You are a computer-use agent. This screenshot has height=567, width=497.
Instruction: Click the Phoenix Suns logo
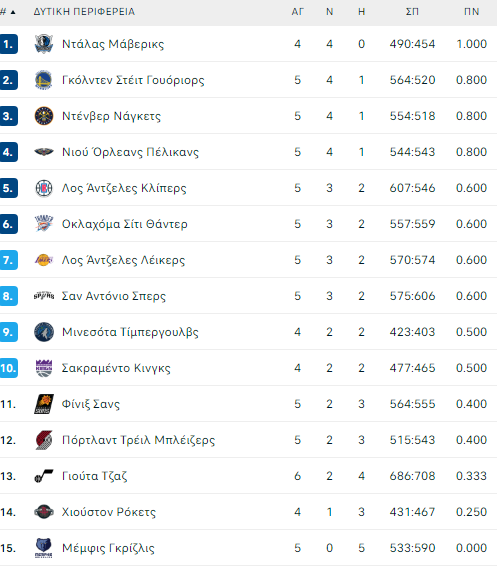[44, 404]
